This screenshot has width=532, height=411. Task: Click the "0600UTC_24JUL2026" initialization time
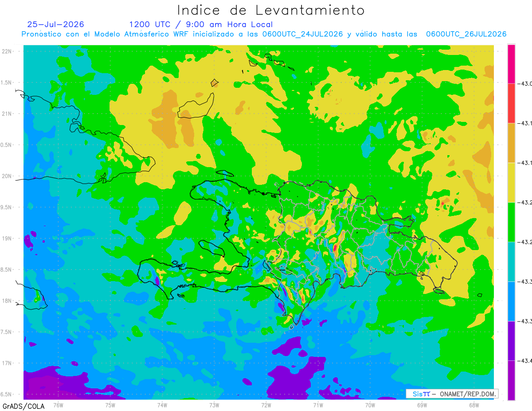click(x=302, y=34)
